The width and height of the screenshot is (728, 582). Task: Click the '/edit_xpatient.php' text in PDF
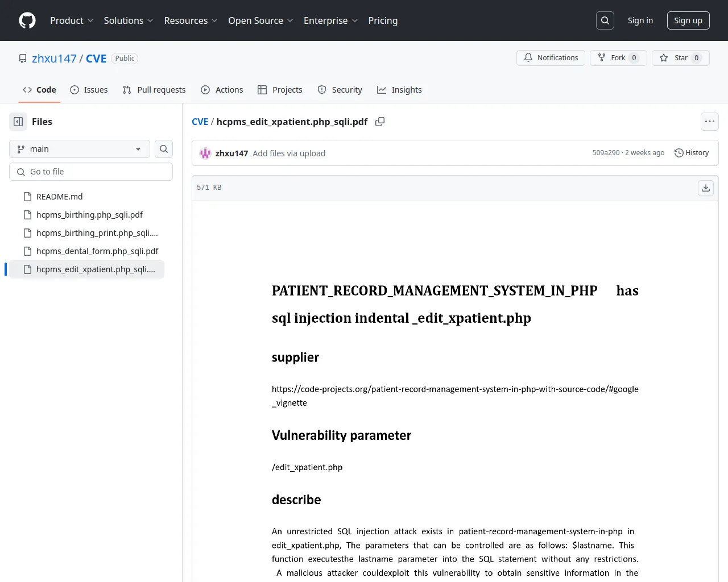[x=307, y=467]
